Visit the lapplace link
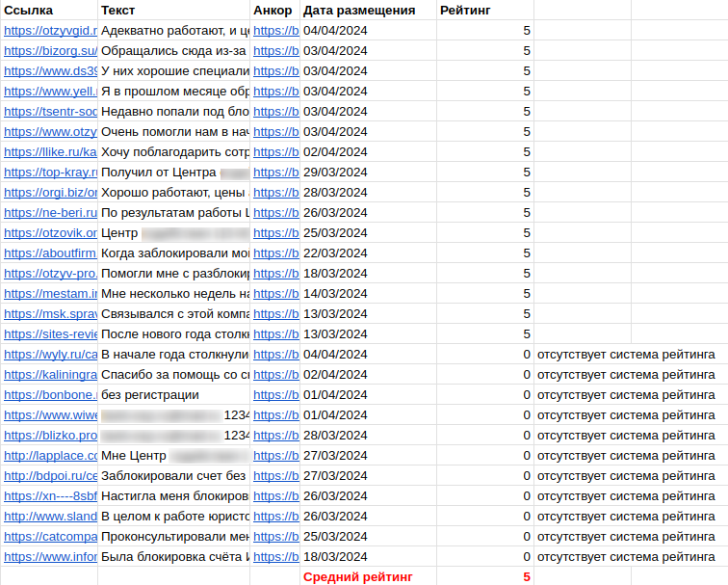The height and width of the screenshot is (585, 728). point(50,456)
